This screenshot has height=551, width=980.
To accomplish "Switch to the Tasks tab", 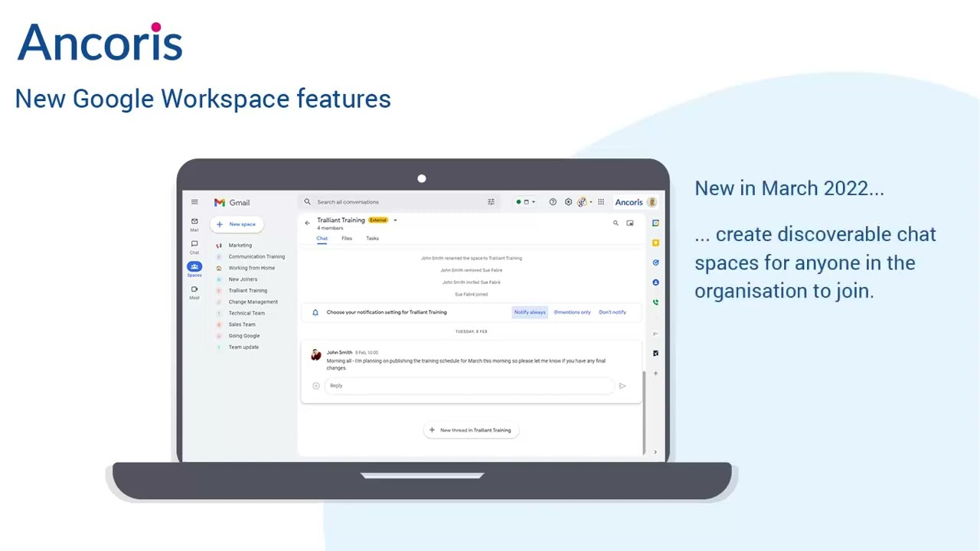I will point(372,238).
